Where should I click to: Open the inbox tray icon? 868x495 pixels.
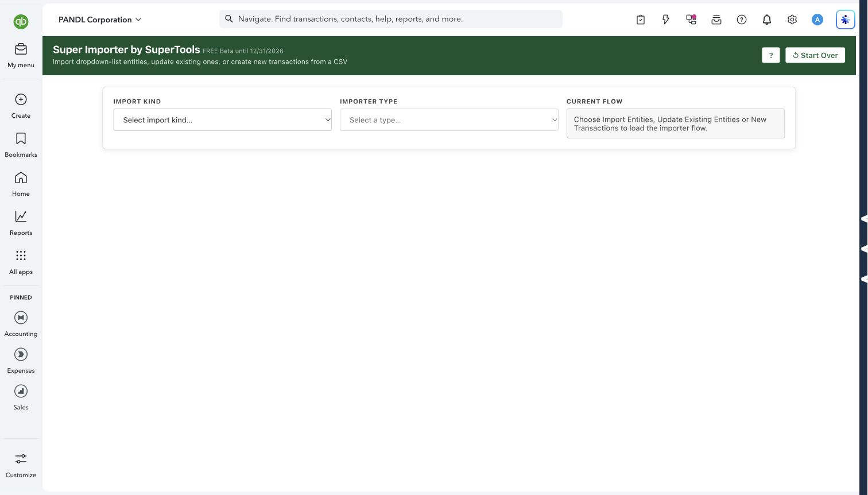716,20
